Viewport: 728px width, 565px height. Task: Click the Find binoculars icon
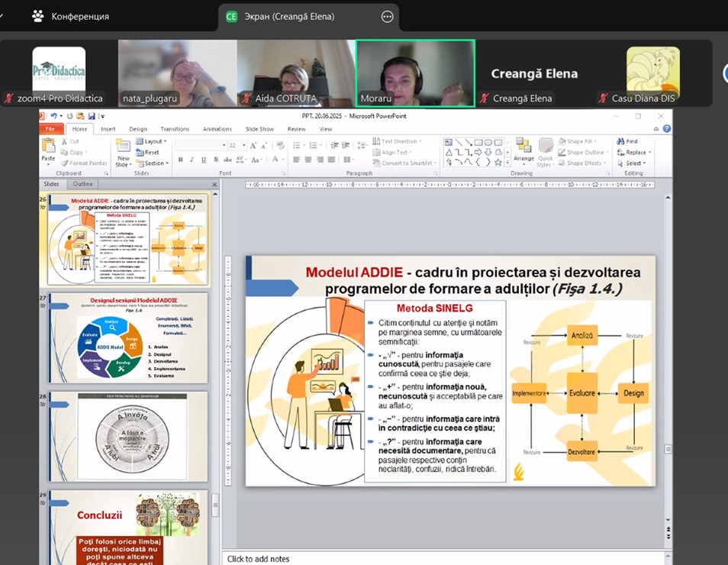click(x=620, y=141)
